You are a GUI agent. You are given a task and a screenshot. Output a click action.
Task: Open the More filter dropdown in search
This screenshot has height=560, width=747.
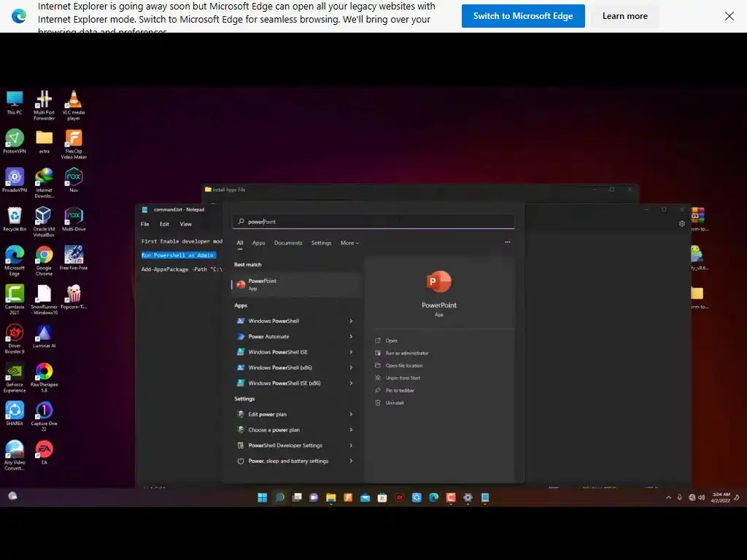click(349, 243)
